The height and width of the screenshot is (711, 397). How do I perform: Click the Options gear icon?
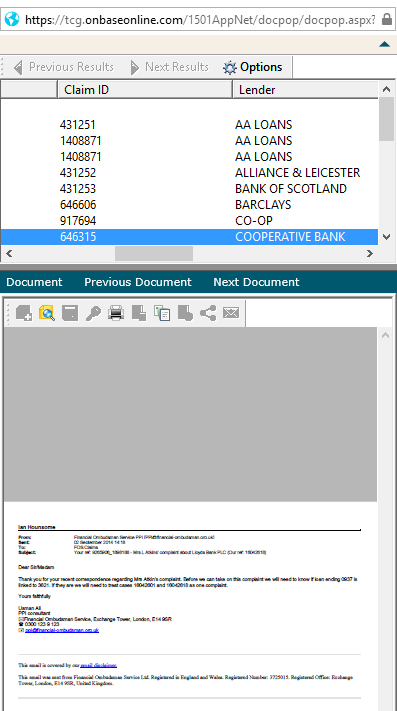click(230, 68)
